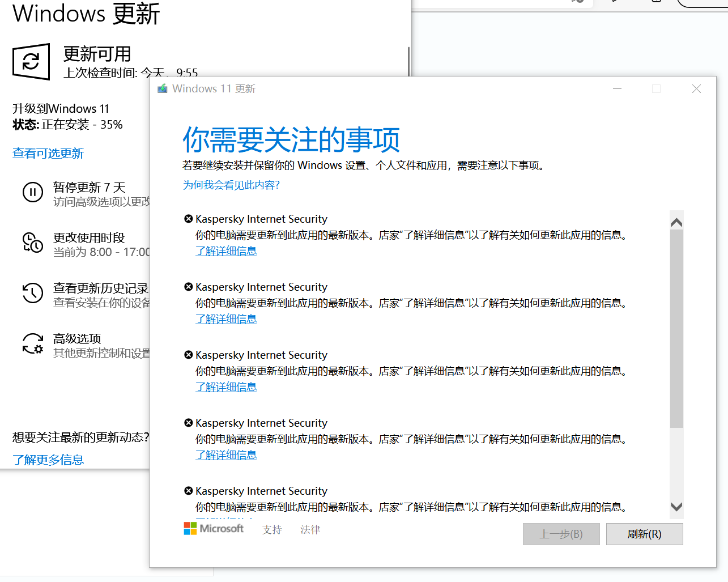Click the first Kaspersky Internet Security error icon
The height and width of the screenshot is (582, 728).
(x=189, y=219)
